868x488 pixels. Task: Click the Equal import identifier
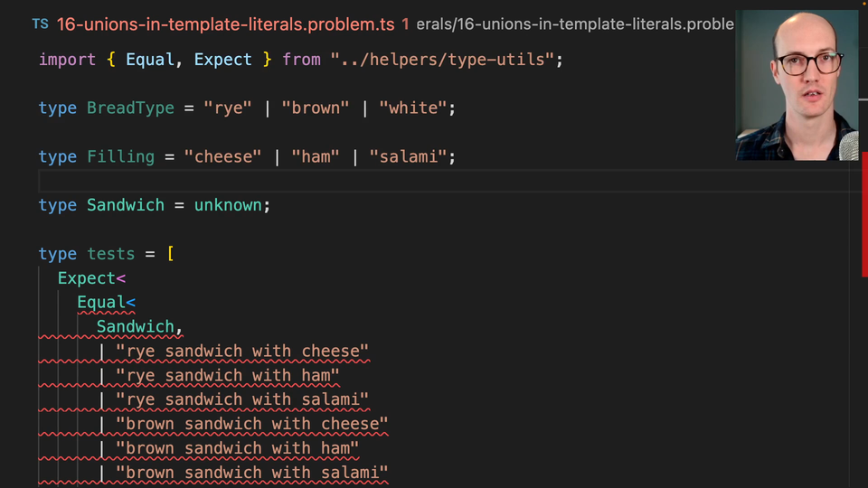click(x=154, y=60)
